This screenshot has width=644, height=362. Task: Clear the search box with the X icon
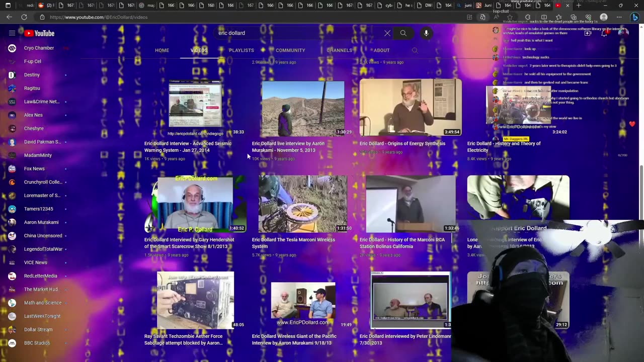387,33
